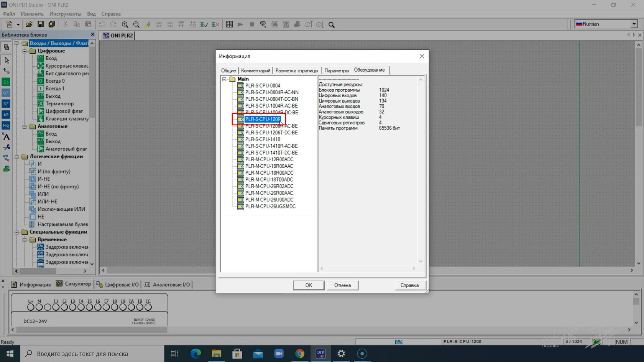
Task: Click the Windows search box in taskbar
Action: click(x=92, y=354)
